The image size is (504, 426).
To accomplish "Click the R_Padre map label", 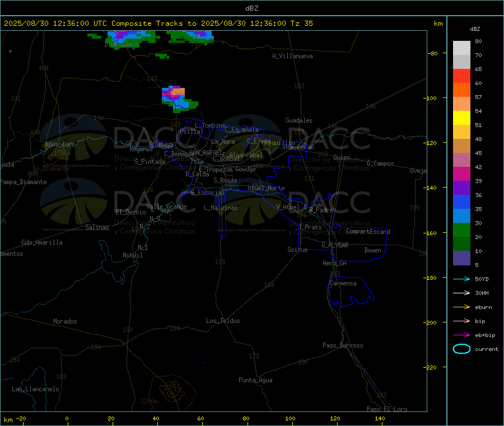I will (x=321, y=210).
